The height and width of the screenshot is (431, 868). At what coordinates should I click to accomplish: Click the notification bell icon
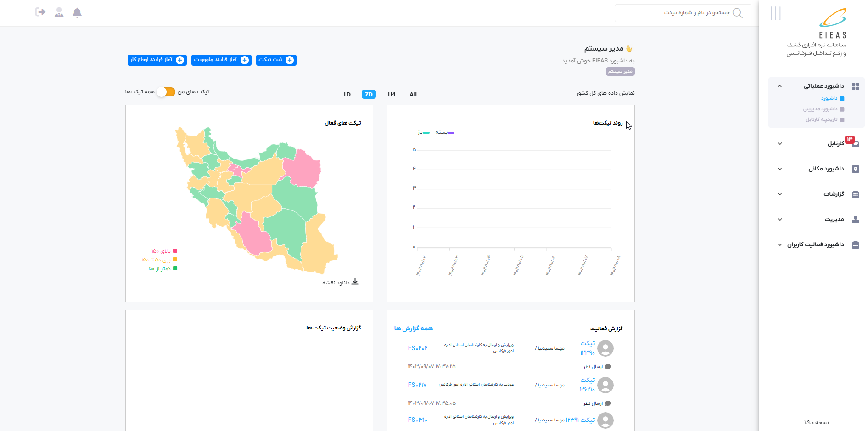[x=77, y=13]
